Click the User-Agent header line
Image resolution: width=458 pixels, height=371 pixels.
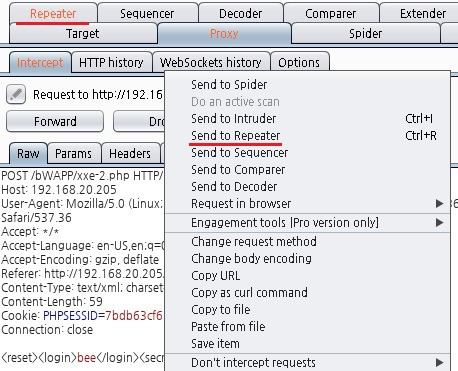click(83, 203)
